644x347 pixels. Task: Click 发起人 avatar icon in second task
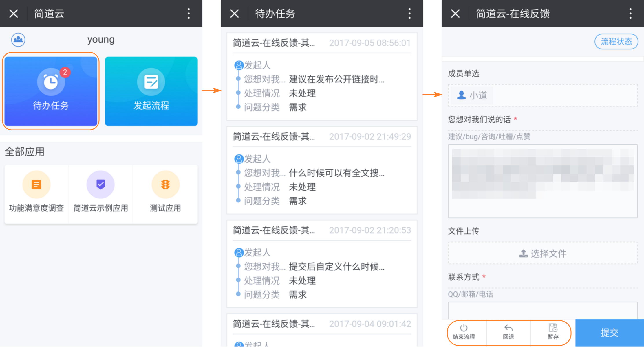coord(239,159)
